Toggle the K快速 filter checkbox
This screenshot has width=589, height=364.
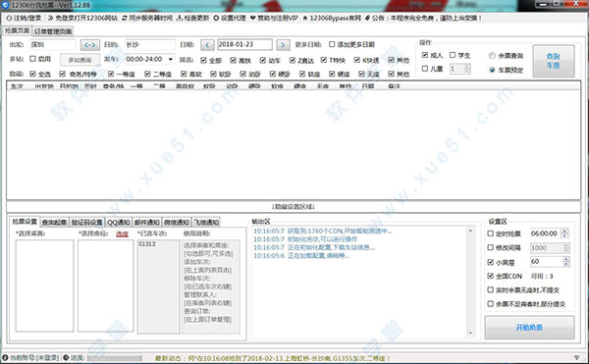[x=357, y=60]
